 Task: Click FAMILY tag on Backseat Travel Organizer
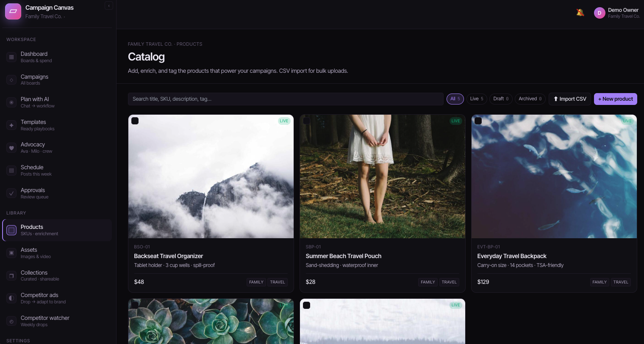click(x=256, y=282)
